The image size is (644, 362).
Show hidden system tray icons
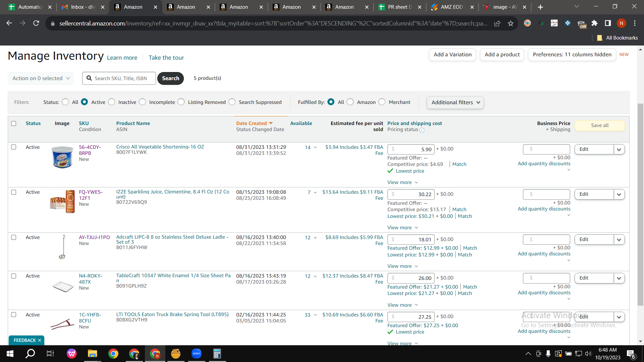tap(528, 354)
